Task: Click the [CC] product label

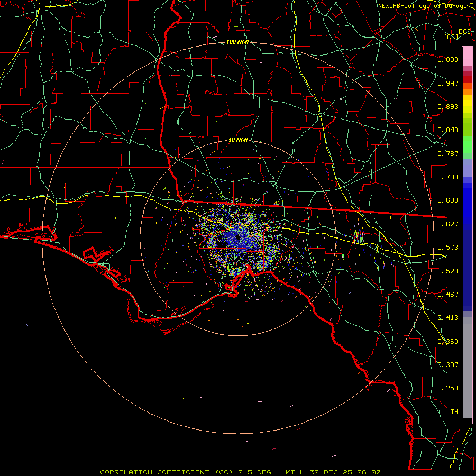Action: 452,36
